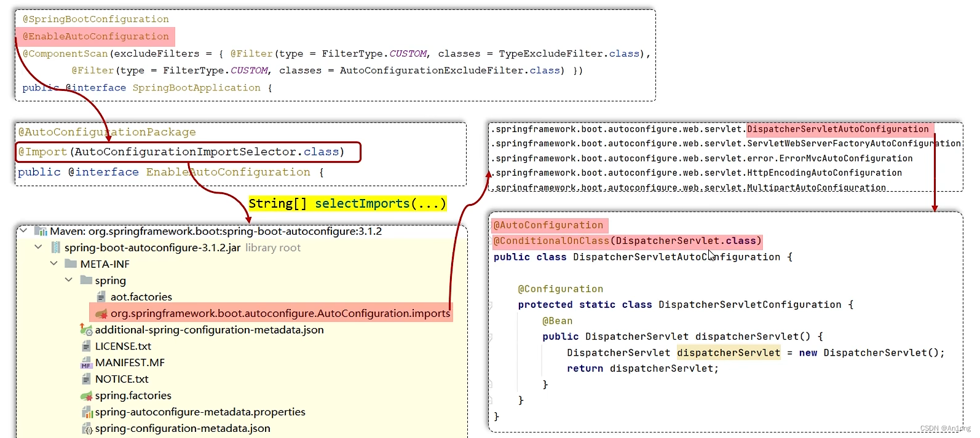Collapse the spring-boot-autoconfigure-3.1.2.jar node
The width and height of the screenshot is (980, 438).
click(39, 247)
